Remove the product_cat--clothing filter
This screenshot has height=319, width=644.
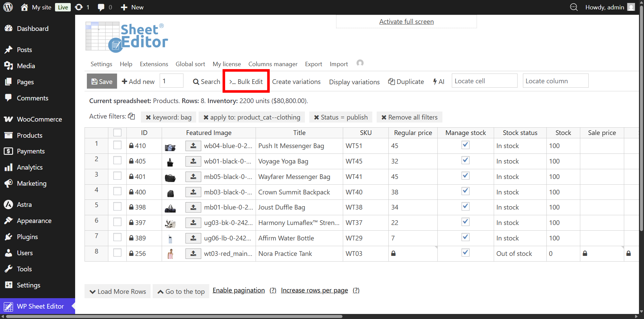coord(206,117)
